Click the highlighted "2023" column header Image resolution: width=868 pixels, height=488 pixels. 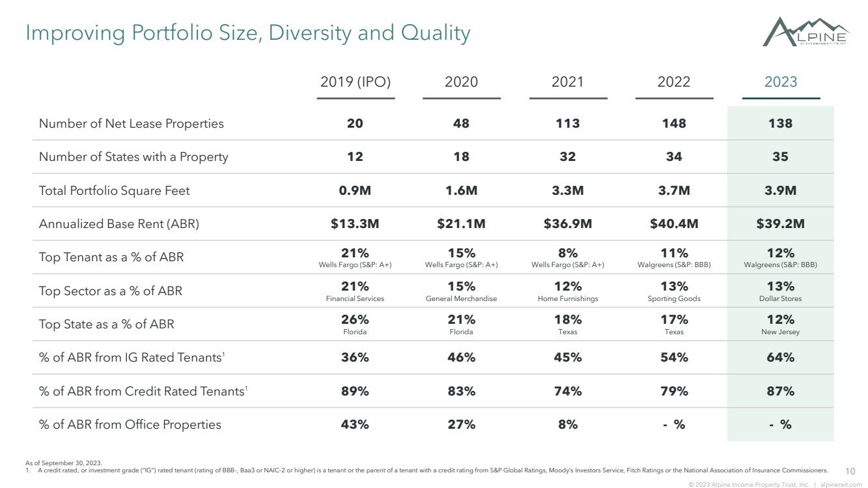click(781, 82)
